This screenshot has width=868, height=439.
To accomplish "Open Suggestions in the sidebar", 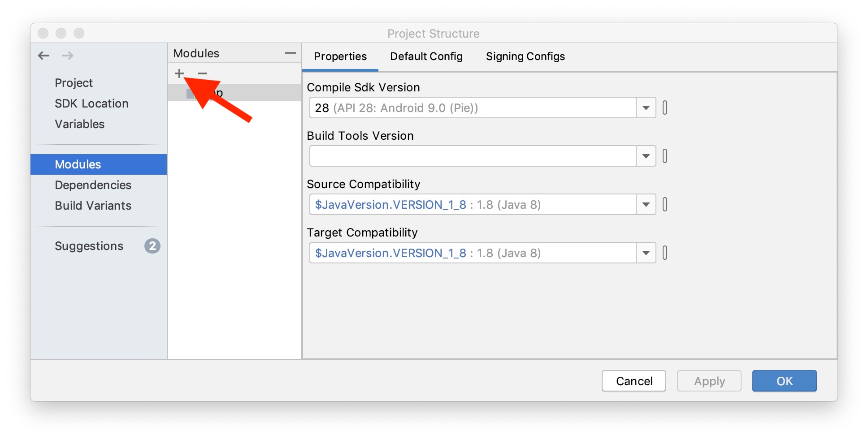I will [89, 246].
